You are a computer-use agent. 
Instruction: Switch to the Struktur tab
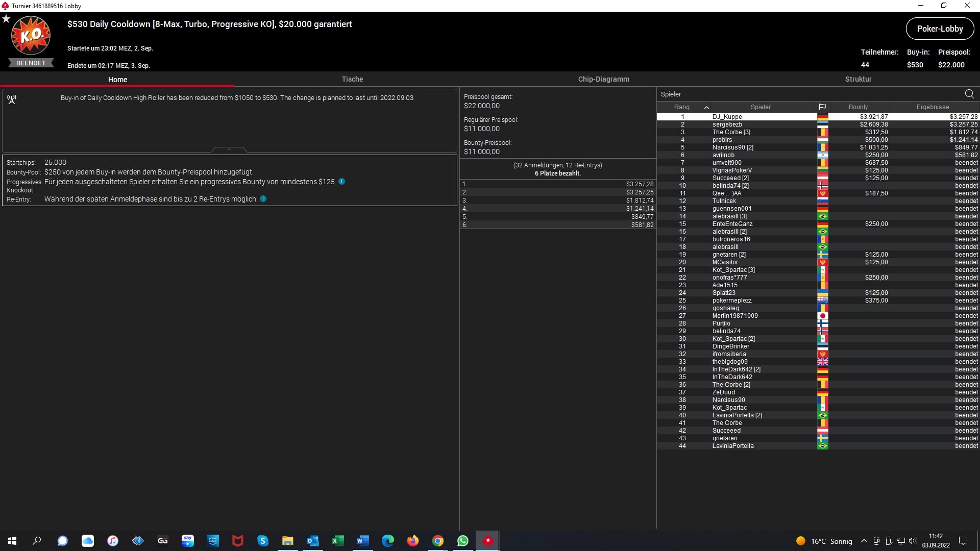(858, 79)
